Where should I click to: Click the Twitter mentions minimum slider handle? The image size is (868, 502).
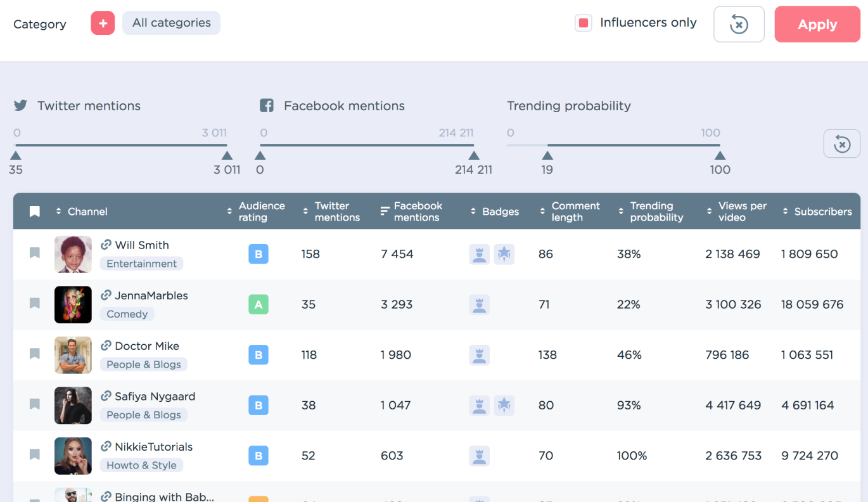point(16,155)
